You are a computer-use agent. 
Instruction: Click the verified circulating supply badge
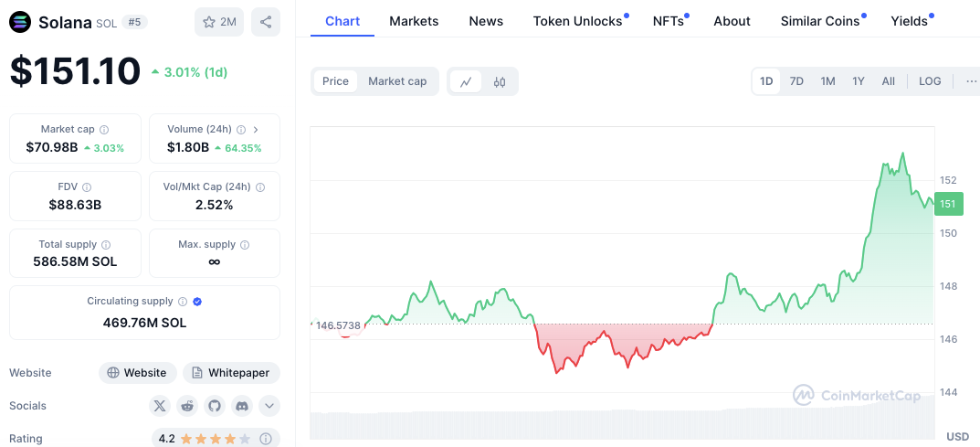pos(197,302)
